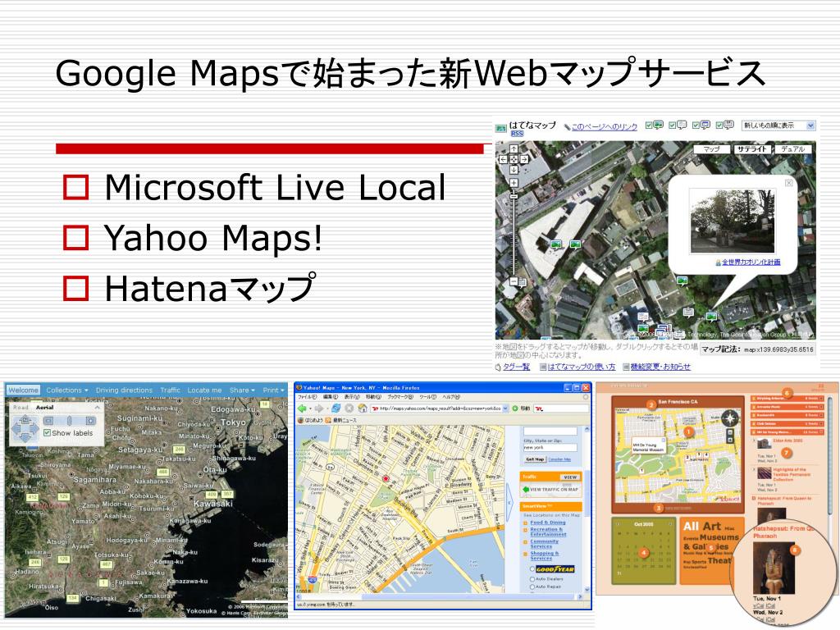Image resolution: width=840 pixels, height=630 pixels.
Task: Open the Firefox URL bar history dropdown
Action: 505,409
